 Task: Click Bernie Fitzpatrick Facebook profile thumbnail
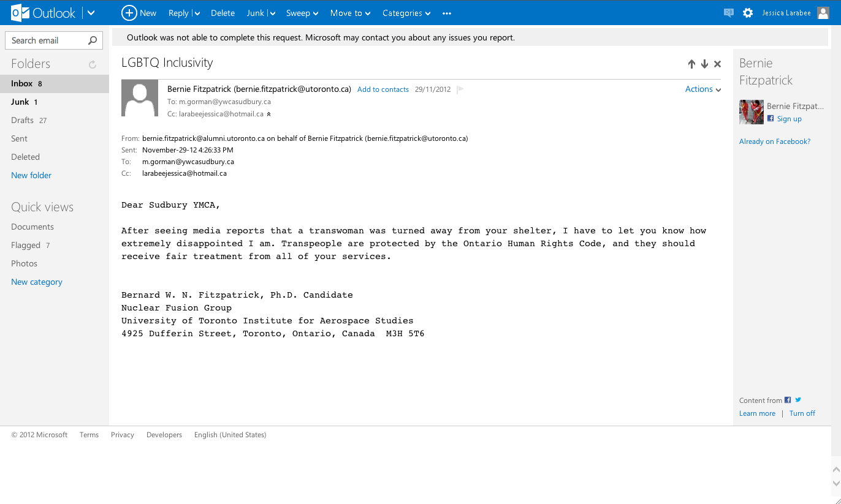click(x=752, y=112)
